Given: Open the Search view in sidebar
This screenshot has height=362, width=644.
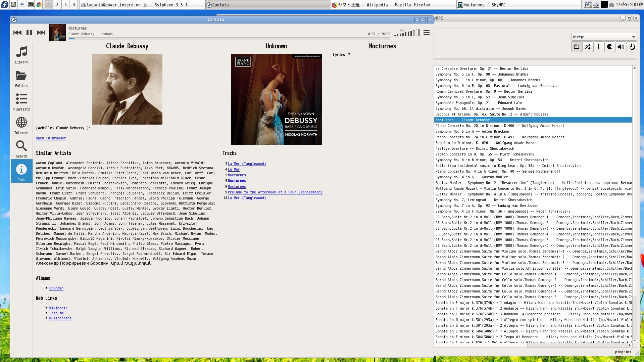Looking at the screenshot, I should [21, 149].
